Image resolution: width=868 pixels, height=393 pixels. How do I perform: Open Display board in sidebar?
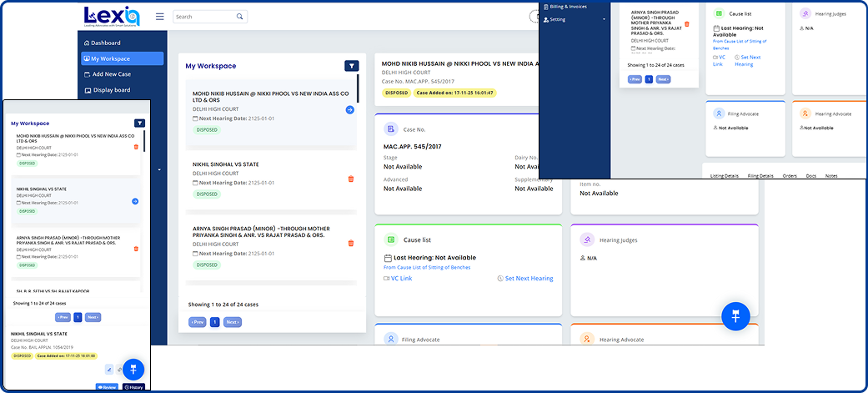click(x=111, y=90)
